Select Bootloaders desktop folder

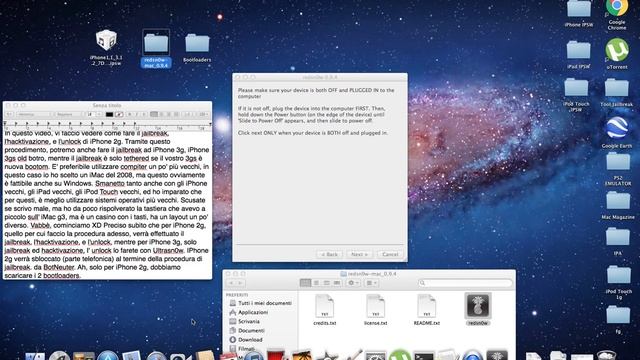coord(197,47)
